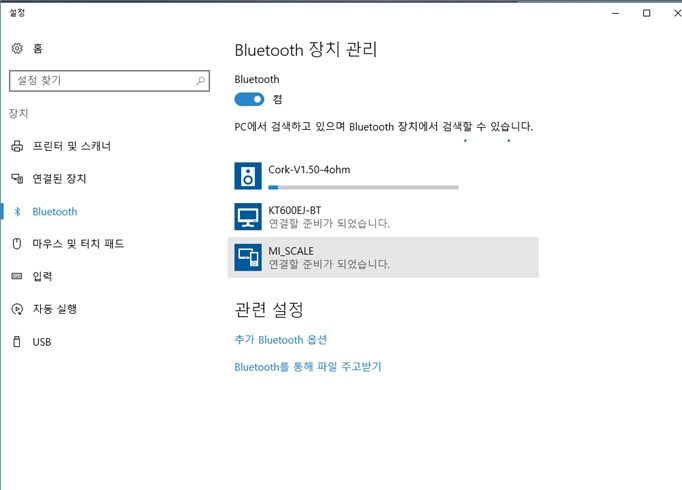The image size is (682, 490).
Task: Click the search magnifier icon
Action: 200,81
